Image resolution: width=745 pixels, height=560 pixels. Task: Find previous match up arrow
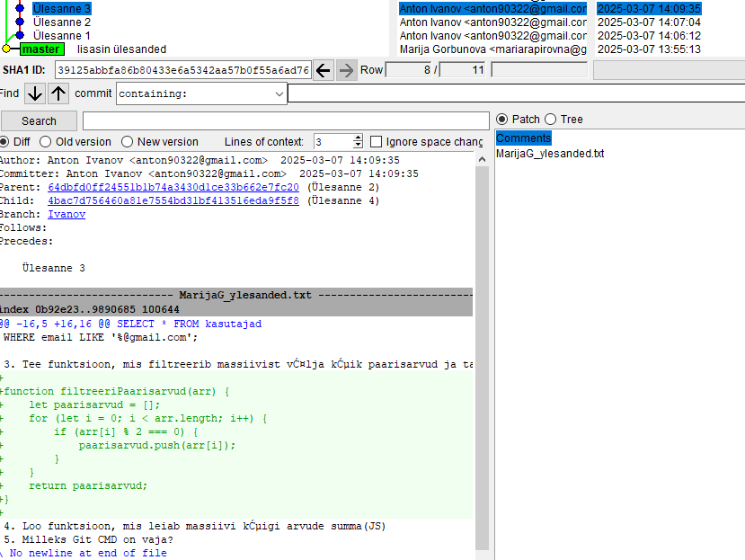point(58,93)
